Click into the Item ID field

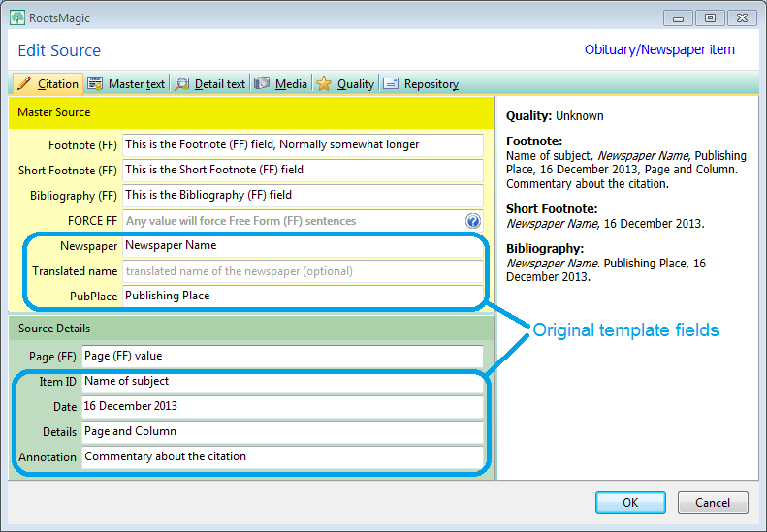tap(282, 382)
